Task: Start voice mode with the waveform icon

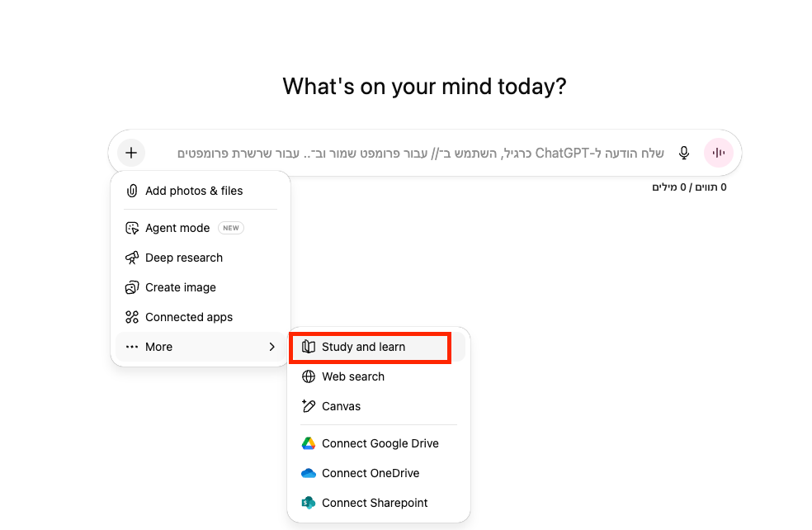Action: click(718, 153)
